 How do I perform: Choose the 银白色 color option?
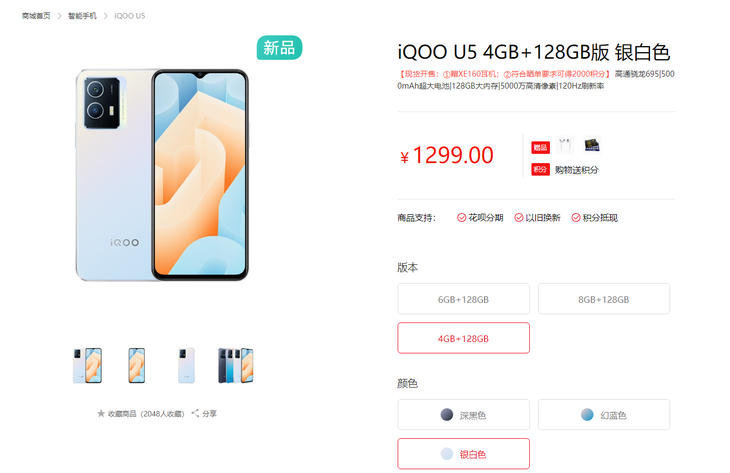click(463, 453)
